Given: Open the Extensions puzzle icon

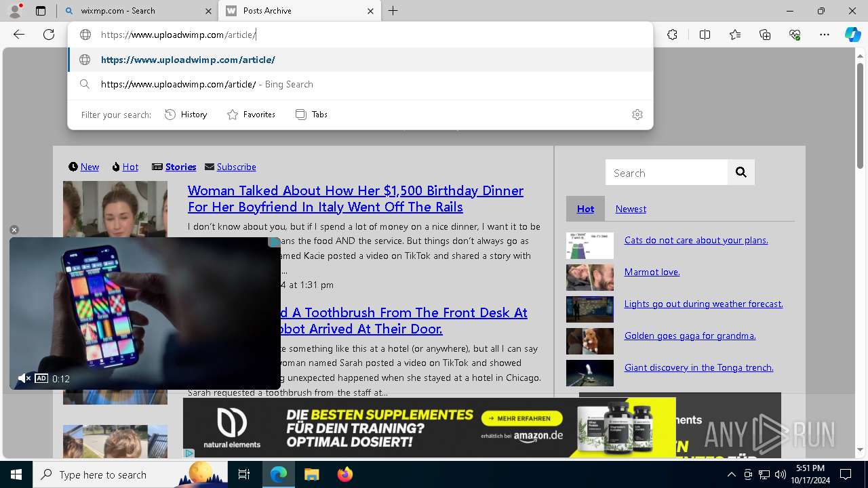Looking at the screenshot, I should (672, 35).
